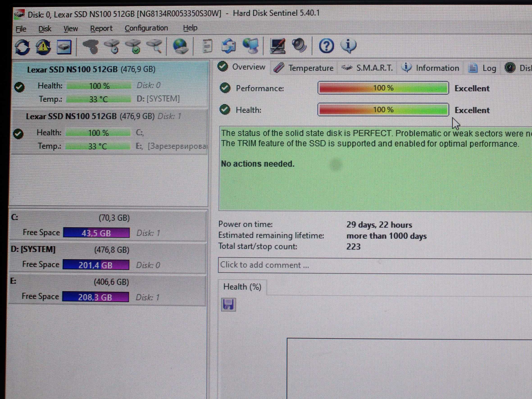Click the 201,4 GB free space bar

pyautogui.click(x=96, y=265)
